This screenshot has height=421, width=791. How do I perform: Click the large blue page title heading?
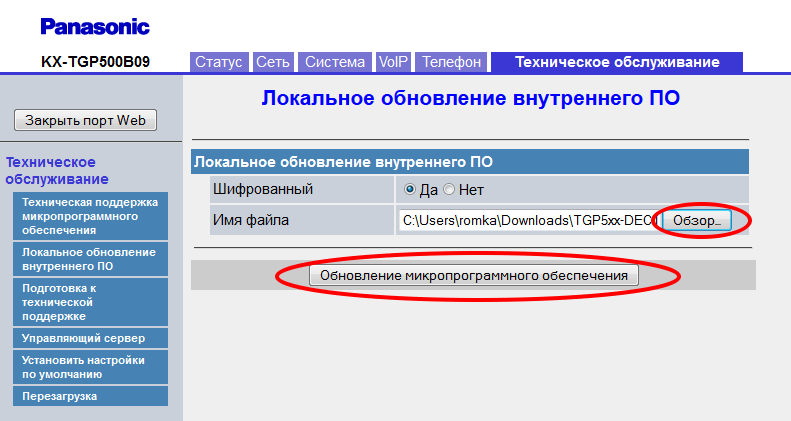pyautogui.click(x=470, y=98)
